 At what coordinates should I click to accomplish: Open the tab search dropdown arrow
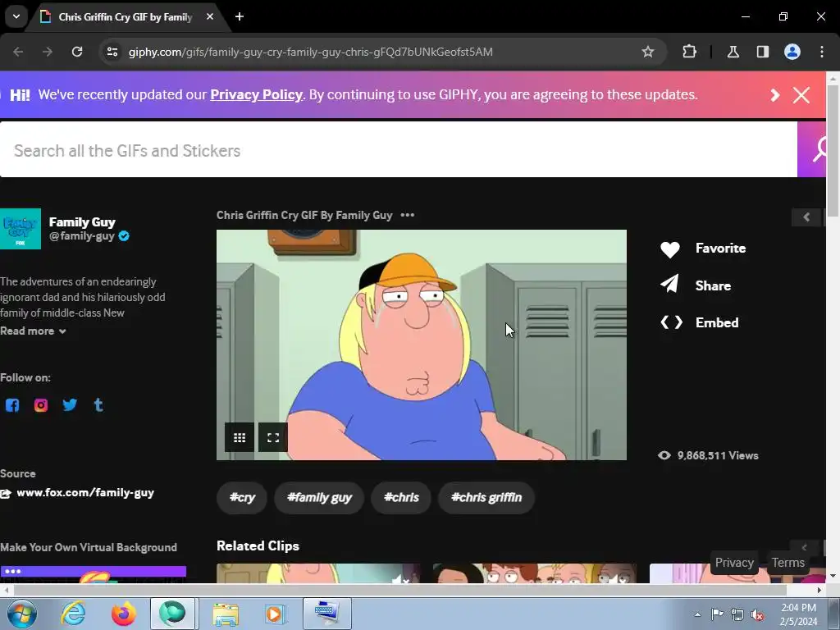tap(16, 16)
